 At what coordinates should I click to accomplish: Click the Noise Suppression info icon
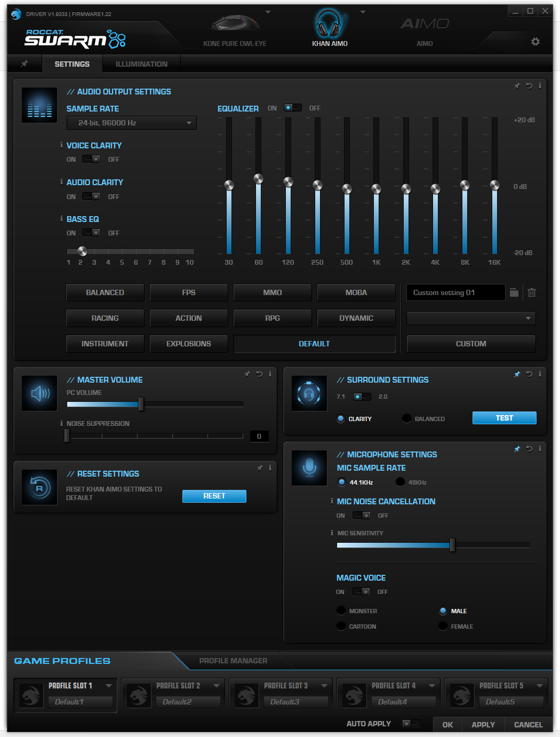click(x=61, y=423)
